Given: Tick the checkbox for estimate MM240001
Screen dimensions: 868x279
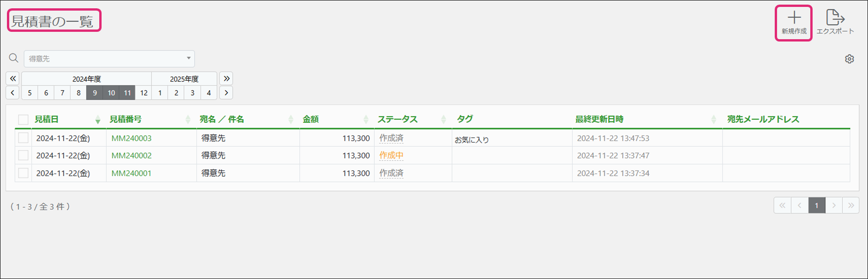Looking at the screenshot, I should pyautogui.click(x=23, y=173).
